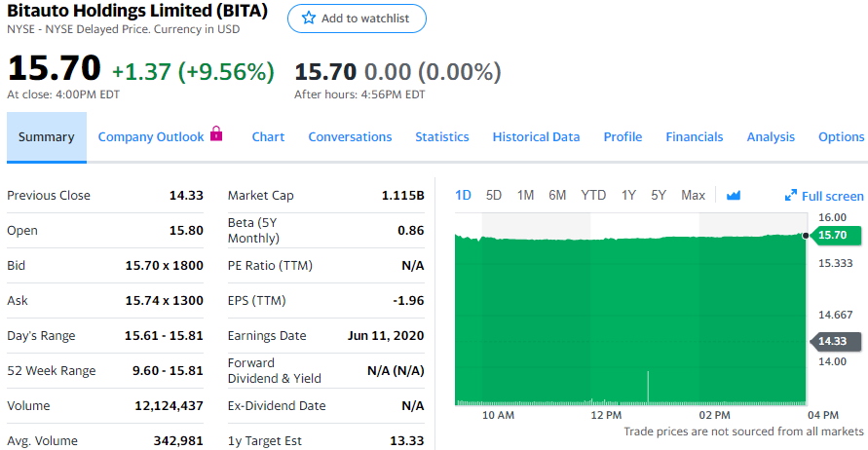The image size is (868, 450).
Task: Switch chart range to 5D
Action: pos(494,196)
